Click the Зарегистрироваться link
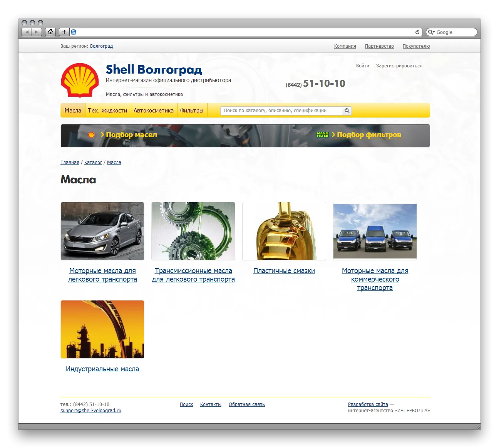Viewport: 499px width, 448px height. [x=399, y=66]
